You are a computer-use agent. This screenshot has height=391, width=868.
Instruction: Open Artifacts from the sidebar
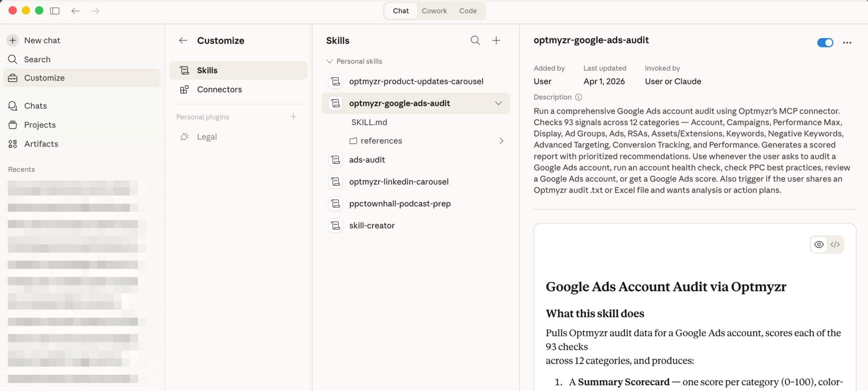[81, 144]
